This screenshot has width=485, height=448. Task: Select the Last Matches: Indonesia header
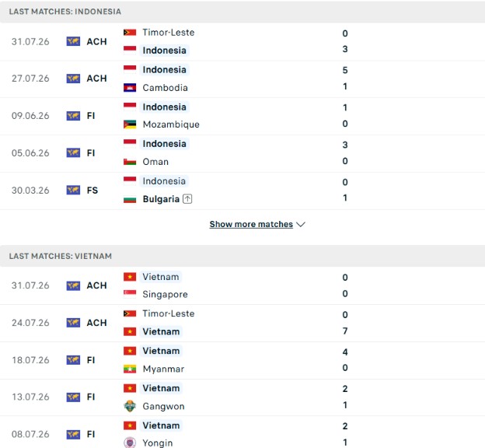pyautogui.click(x=242, y=12)
